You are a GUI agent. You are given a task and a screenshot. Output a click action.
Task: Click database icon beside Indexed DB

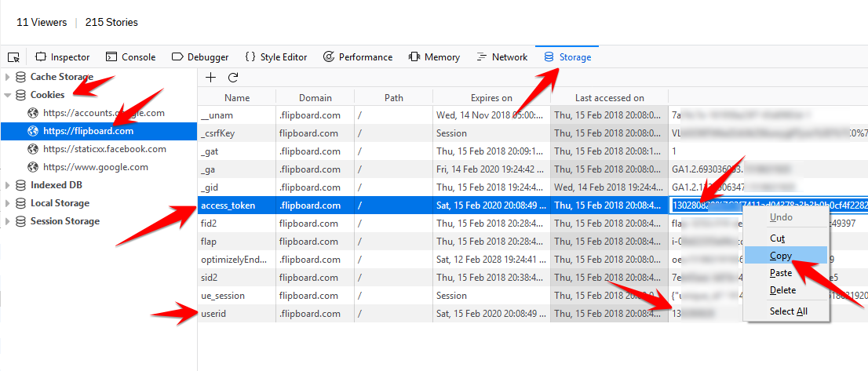coord(20,185)
